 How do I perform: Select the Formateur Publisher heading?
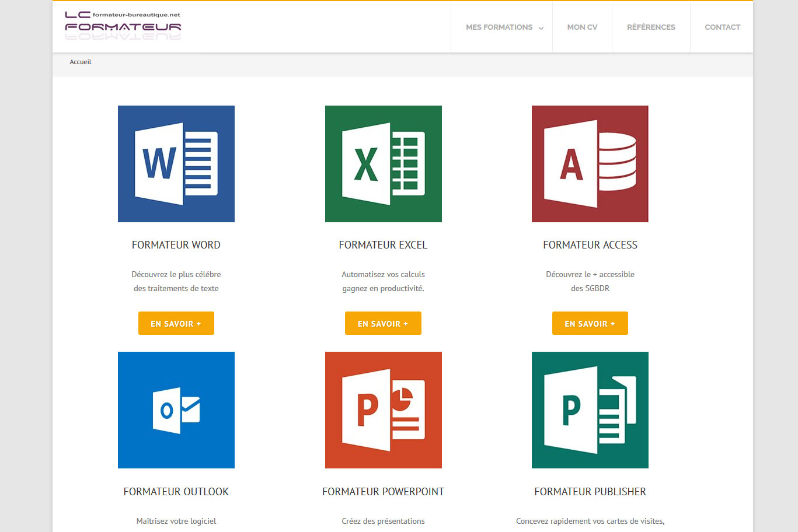590,492
